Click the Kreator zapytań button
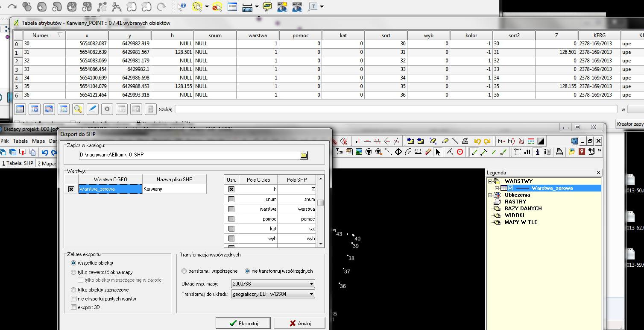The width and height of the screenshot is (644, 330). [630, 124]
